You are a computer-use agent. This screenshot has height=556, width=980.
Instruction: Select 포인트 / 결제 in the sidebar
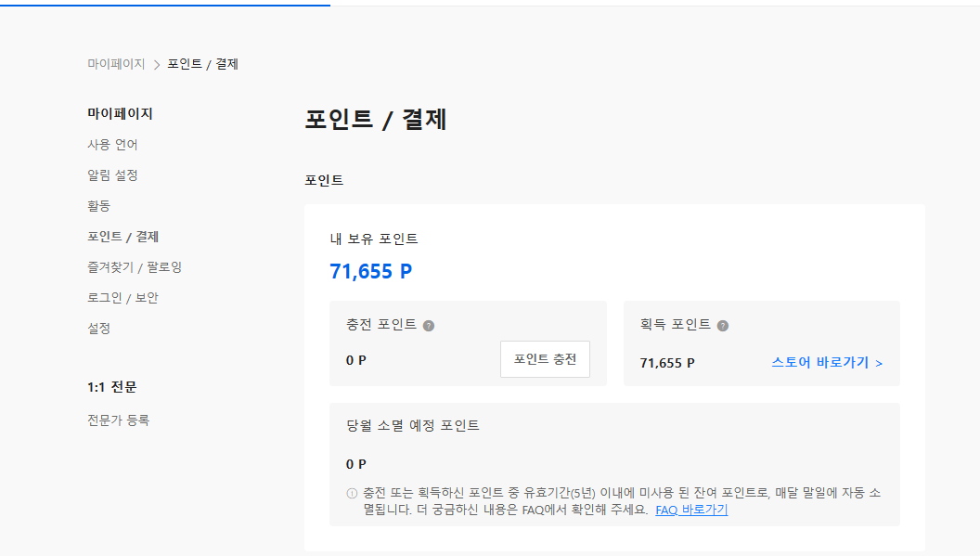pos(123,237)
